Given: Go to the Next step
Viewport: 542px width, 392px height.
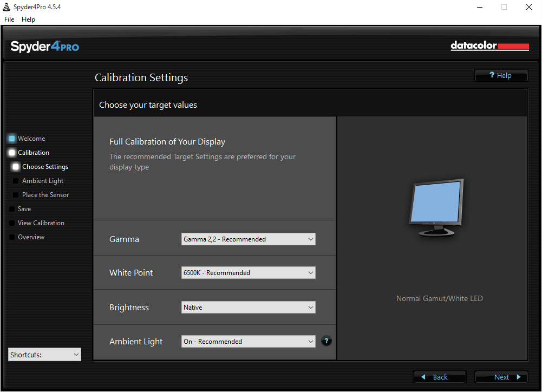Looking at the screenshot, I should tap(501, 377).
